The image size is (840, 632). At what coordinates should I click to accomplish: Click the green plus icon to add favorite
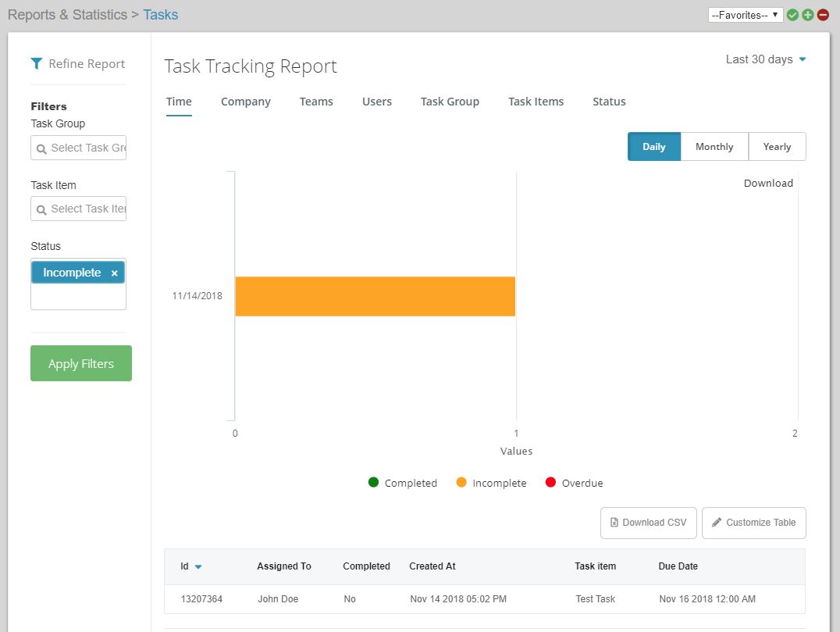[x=808, y=14]
